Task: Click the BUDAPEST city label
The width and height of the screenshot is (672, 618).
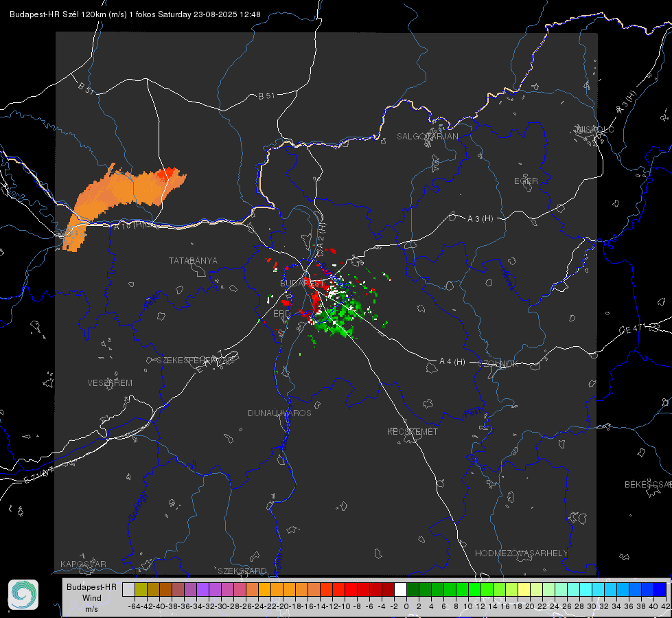Action: [x=302, y=283]
